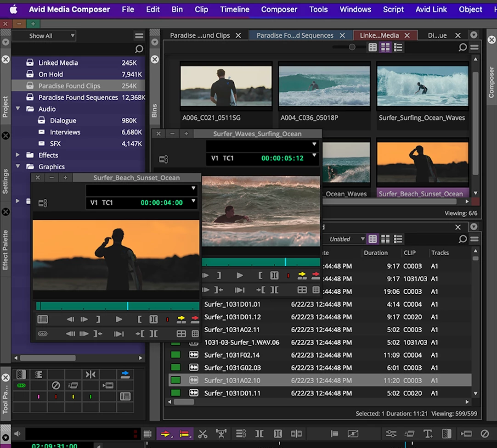497x448 pixels.
Task: Open clip info icon in Surfer_Beach_Sunset_Ocean monitor
Action: coord(42,319)
